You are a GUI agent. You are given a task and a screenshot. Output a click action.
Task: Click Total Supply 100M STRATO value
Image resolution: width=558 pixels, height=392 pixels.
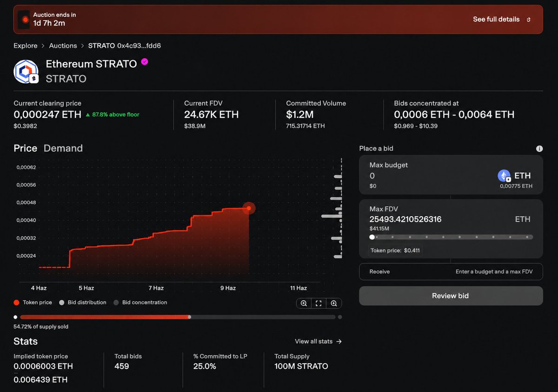click(x=301, y=366)
